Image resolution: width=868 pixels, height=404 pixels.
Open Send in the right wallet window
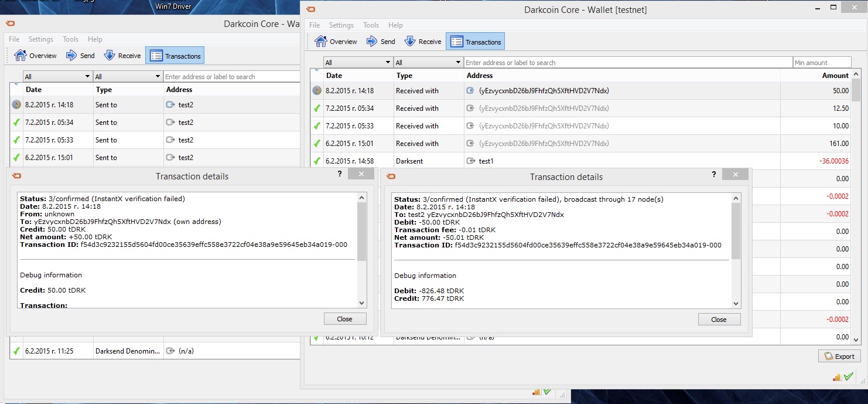(x=381, y=42)
